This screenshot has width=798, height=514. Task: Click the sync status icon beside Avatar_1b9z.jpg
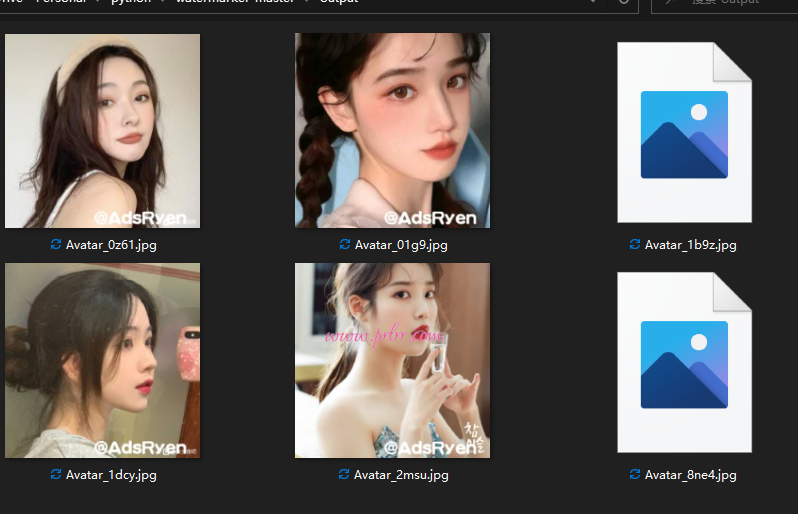pos(635,245)
